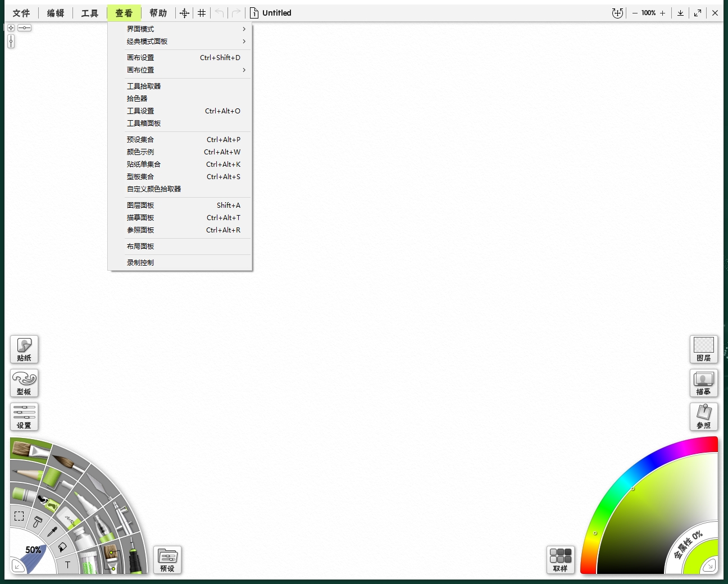Click the canvas move cross icon

[x=184, y=13]
